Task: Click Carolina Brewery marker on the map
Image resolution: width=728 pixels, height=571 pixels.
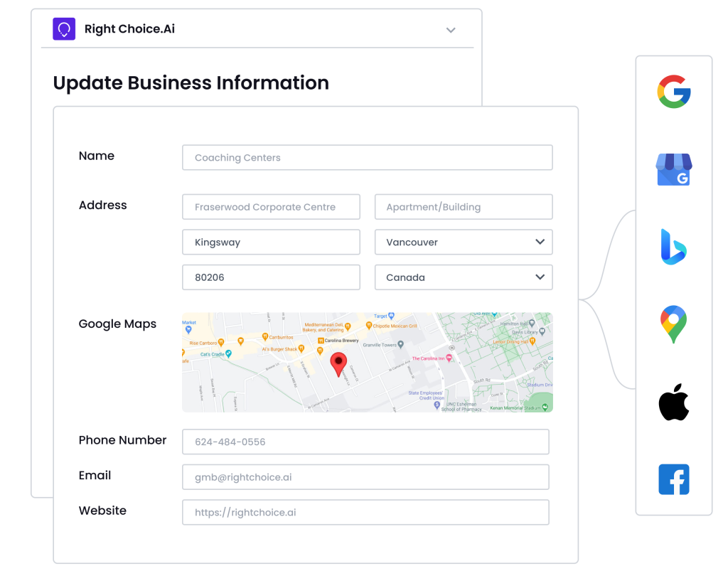Action: [x=321, y=341]
